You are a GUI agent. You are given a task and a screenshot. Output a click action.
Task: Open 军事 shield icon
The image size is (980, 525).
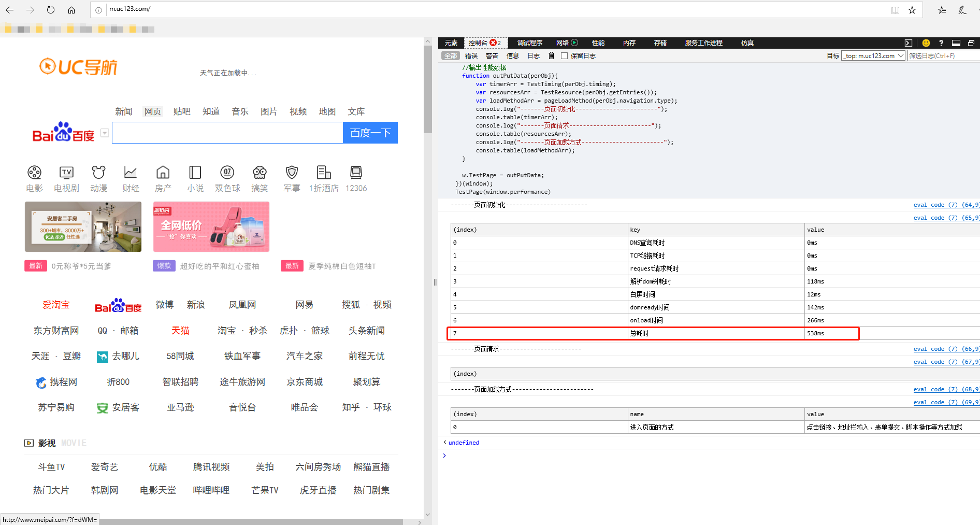tap(292, 173)
